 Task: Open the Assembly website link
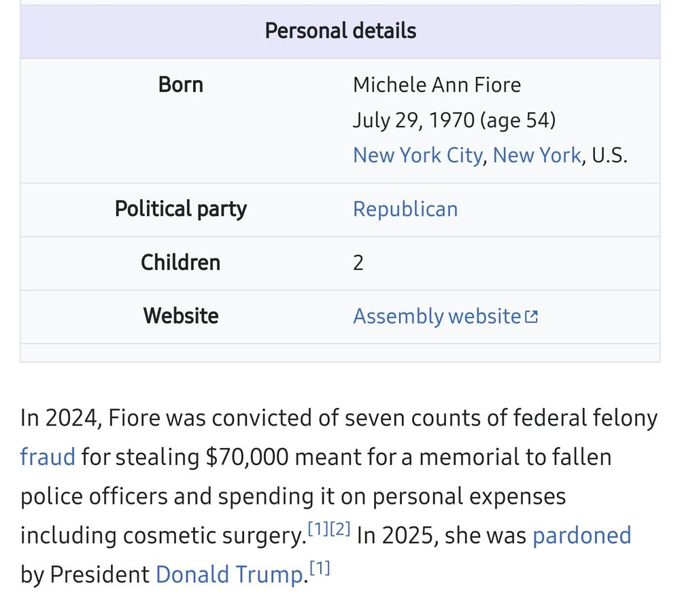[437, 316]
